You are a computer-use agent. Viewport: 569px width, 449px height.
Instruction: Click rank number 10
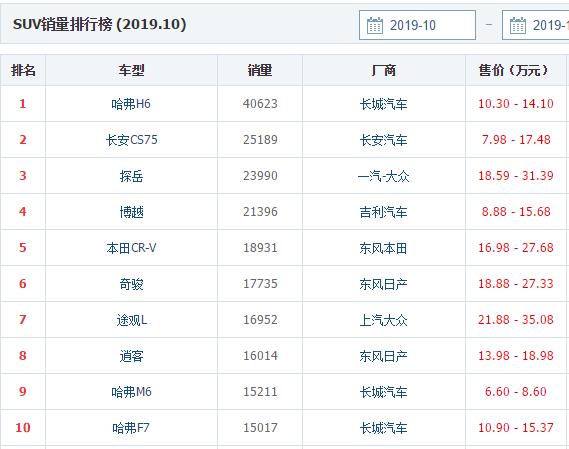(x=22, y=428)
